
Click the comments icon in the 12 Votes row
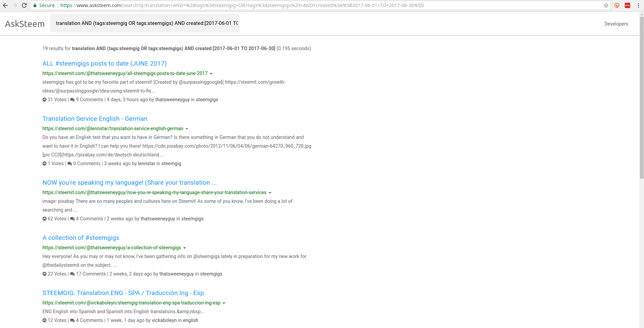(72, 320)
